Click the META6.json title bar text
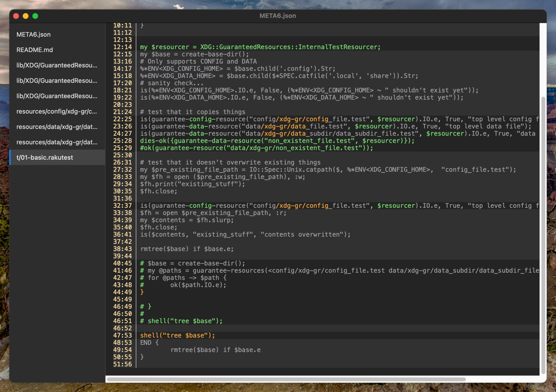The image size is (556, 392). coord(278,15)
